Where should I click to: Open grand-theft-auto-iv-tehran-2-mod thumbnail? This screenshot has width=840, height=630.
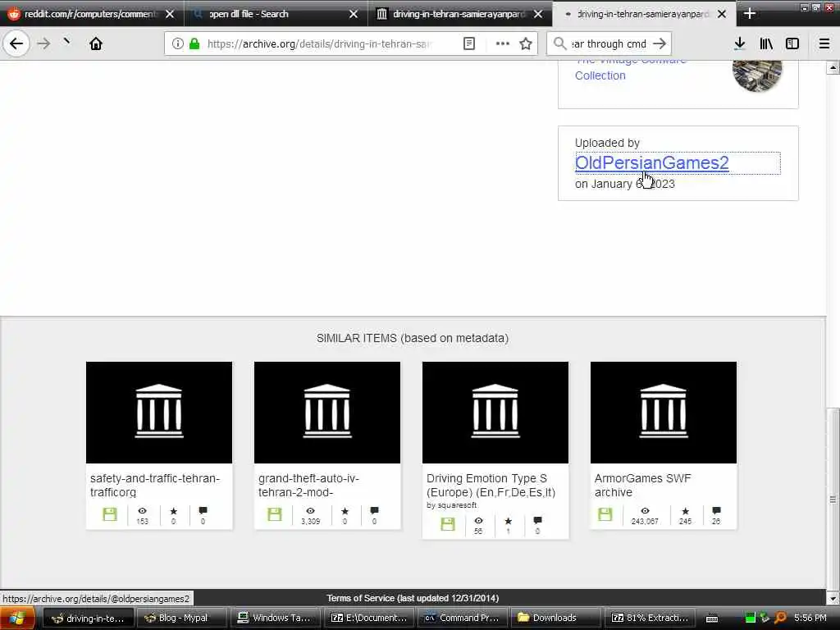click(x=327, y=413)
